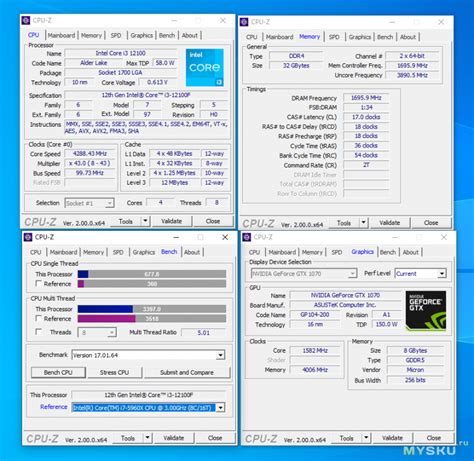
Task: Select CPU tab in the Memory window
Action: [252, 37]
